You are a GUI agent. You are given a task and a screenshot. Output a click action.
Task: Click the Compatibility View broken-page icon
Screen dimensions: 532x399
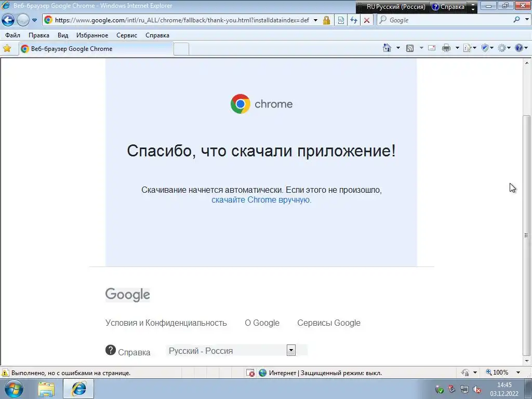pyautogui.click(x=341, y=20)
